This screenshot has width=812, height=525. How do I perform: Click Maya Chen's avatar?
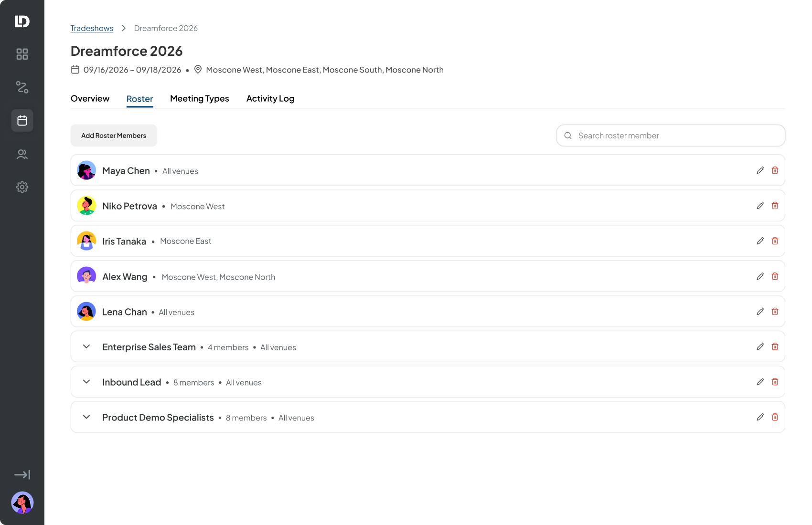[86, 170]
